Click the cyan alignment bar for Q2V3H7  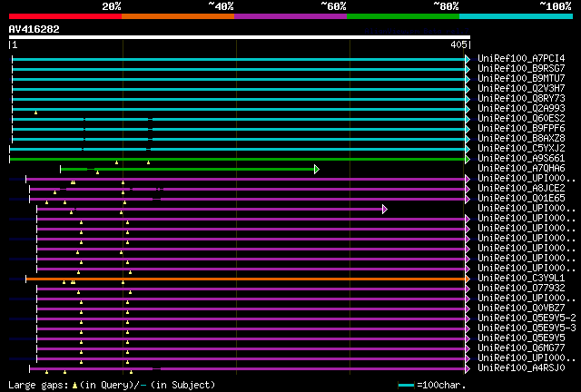click(x=239, y=89)
